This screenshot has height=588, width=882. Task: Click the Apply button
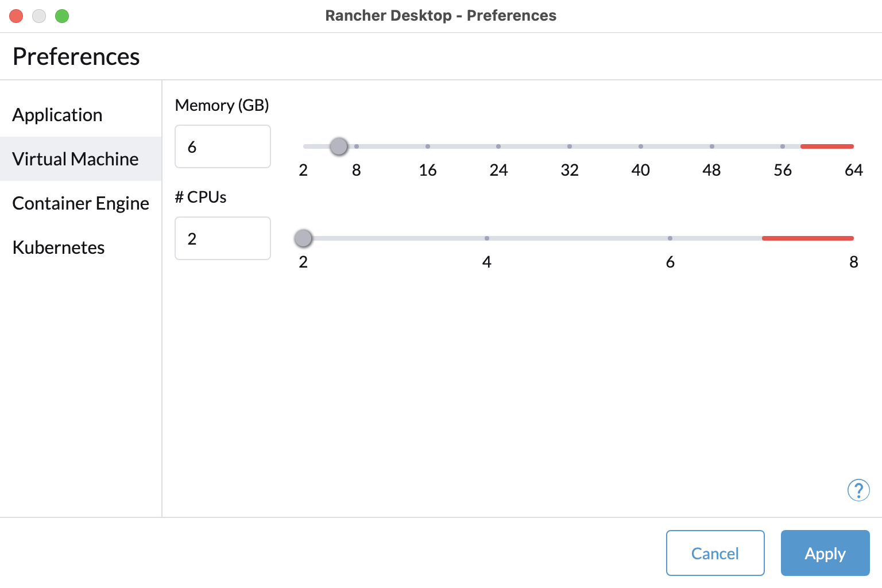[x=825, y=553]
